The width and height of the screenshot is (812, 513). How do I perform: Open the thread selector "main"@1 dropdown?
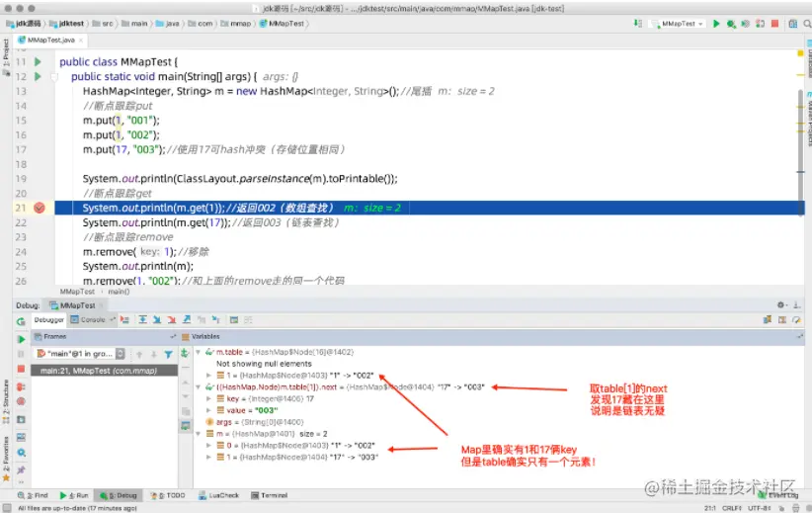tap(80, 354)
